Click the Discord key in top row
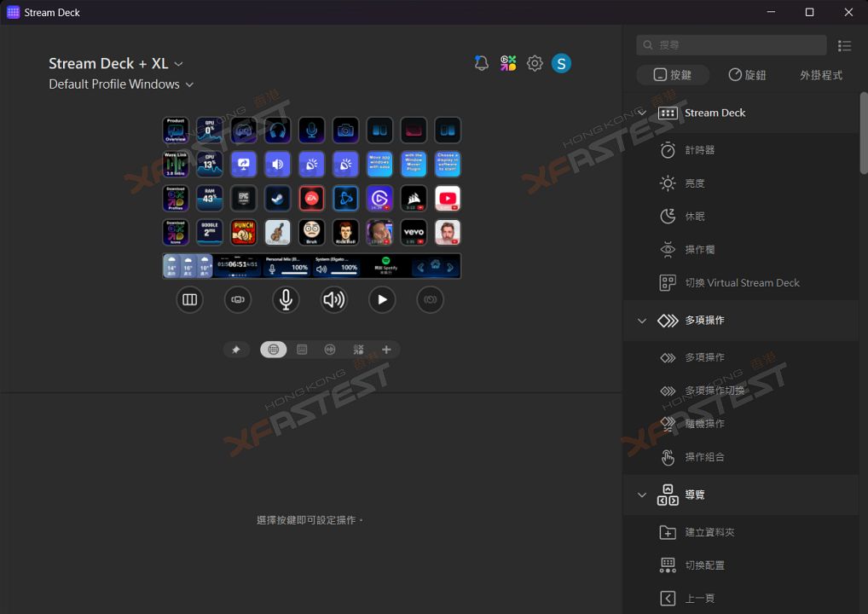 (x=243, y=130)
